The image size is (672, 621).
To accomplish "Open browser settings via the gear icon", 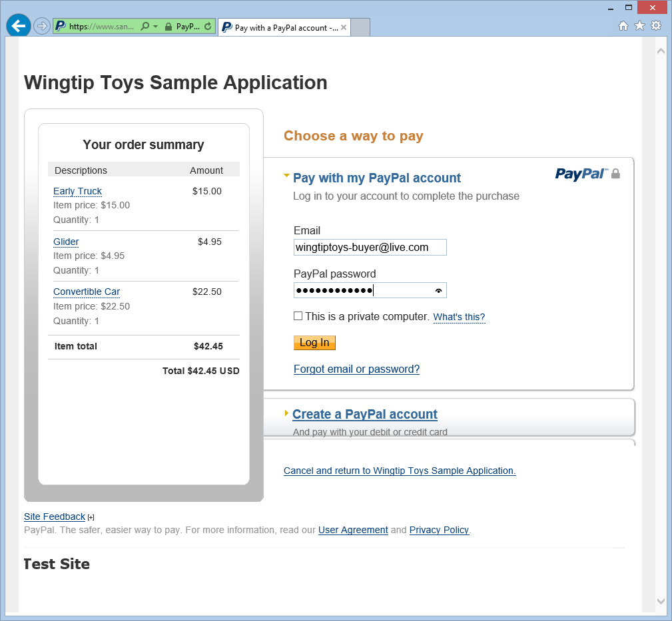I will click(656, 25).
